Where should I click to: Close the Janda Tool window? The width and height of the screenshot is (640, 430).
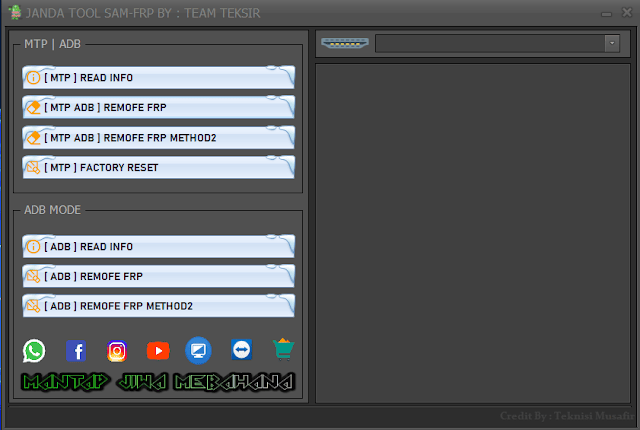coord(627,13)
